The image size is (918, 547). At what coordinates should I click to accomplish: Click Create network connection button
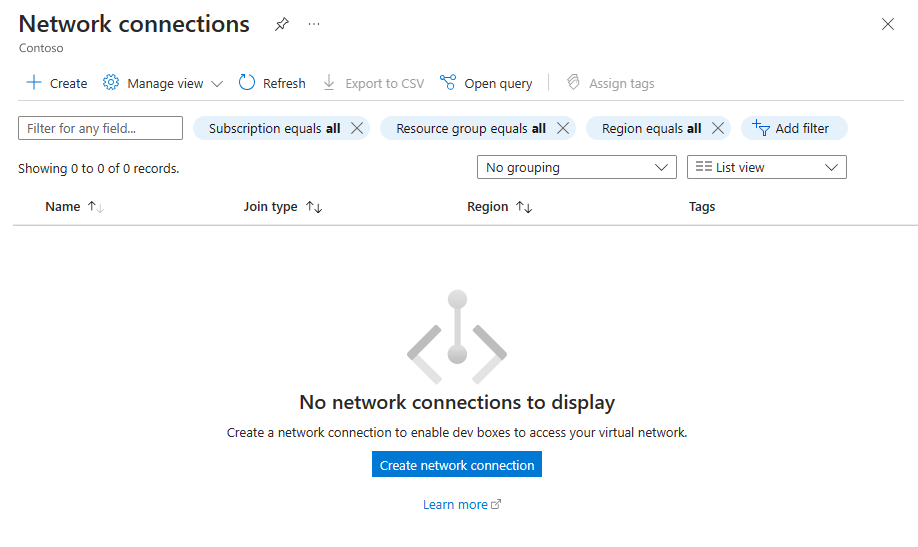pyautogui.click(x=457, y=464)
